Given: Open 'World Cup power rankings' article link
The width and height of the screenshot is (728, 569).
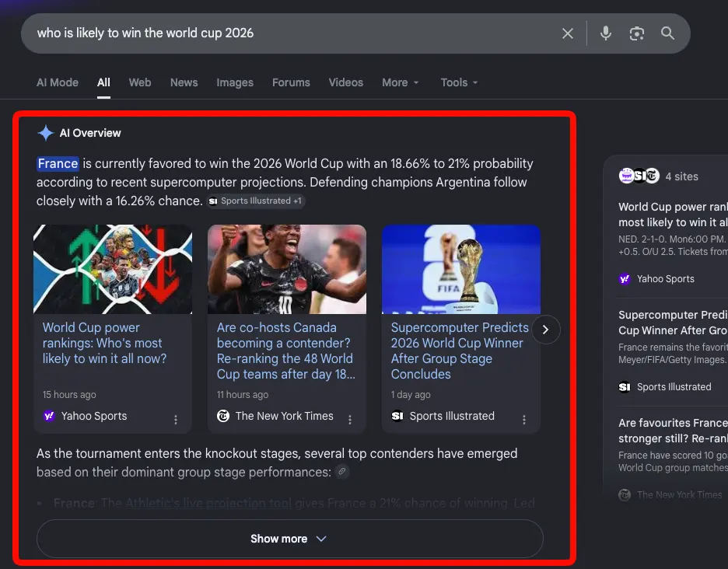Looking at the screenshot, I should [104, 343].
